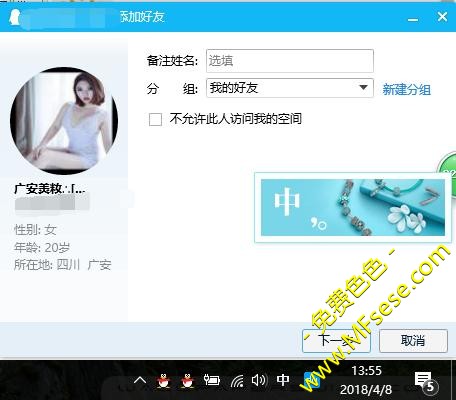
Task: Minimize the add friend window
Action: click(x=413, y=19)
